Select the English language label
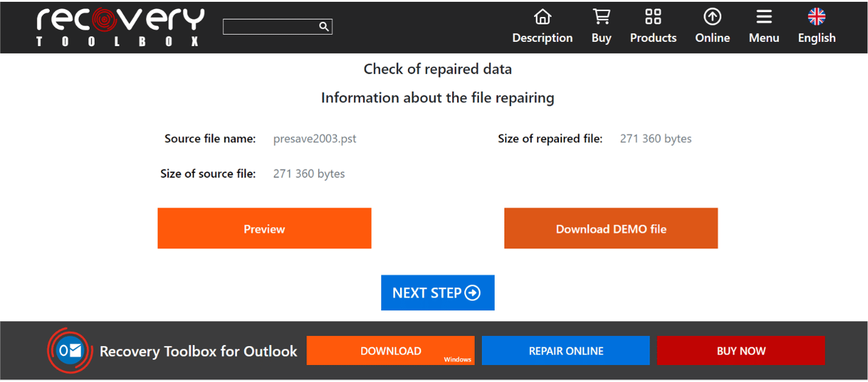This screenshot has width=868, height=382. click(x=816, y=38)
